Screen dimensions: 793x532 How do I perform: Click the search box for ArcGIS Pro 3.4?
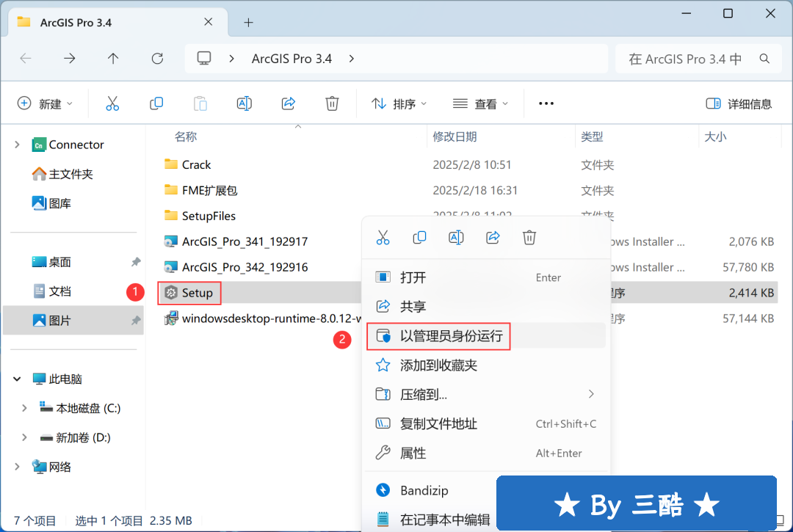(690, 59)
